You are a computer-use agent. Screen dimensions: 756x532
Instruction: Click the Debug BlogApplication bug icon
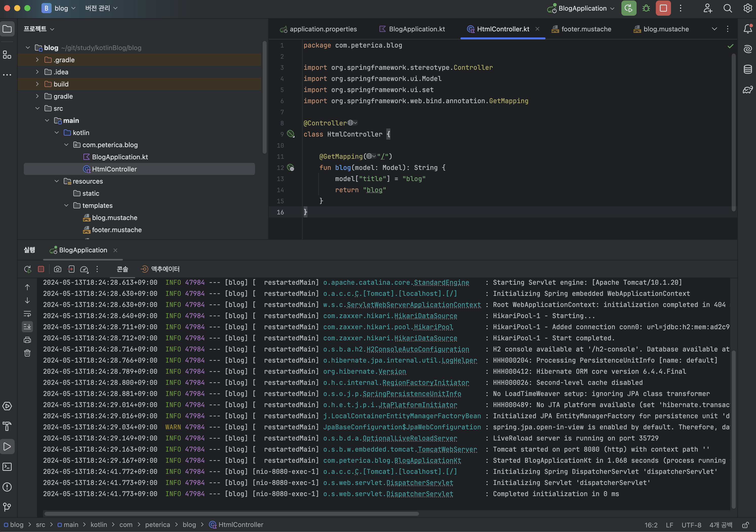[x=646, y=9]
